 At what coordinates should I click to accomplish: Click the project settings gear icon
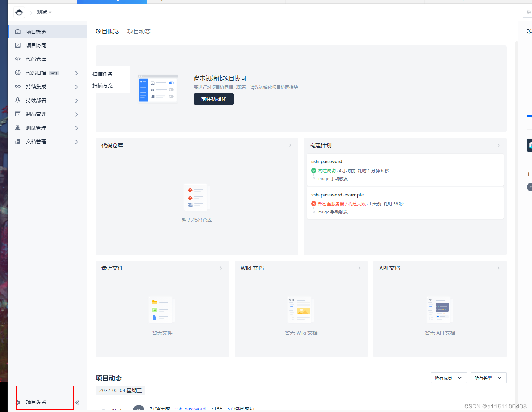[x=18, y=403]
